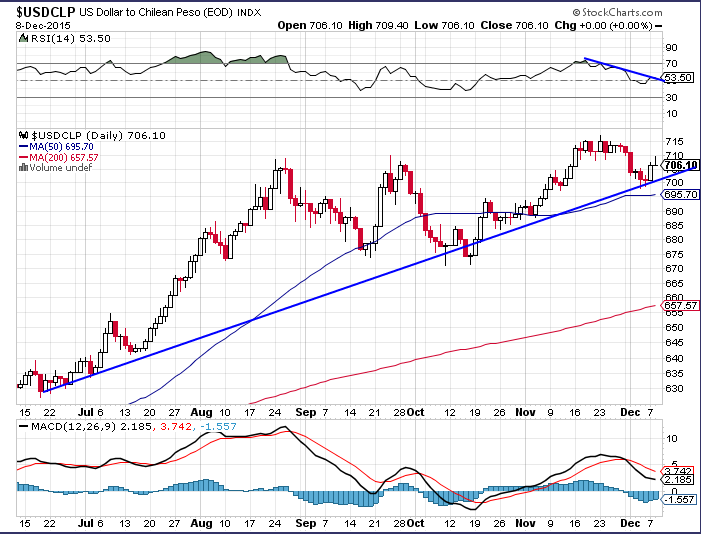Click the Nov label on price chart axis
The height and width of the screenshot is (534, 701).
click(x=525, y=412)
